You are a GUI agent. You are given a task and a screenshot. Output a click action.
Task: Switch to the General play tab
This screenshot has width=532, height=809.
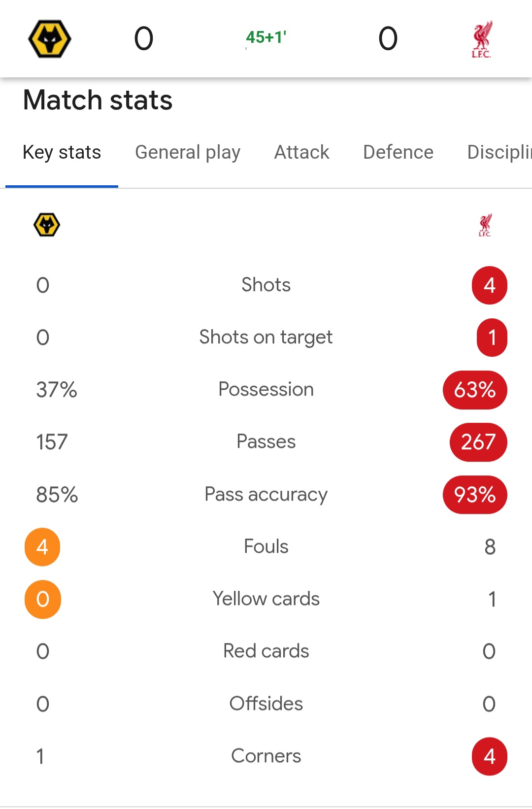188,152
